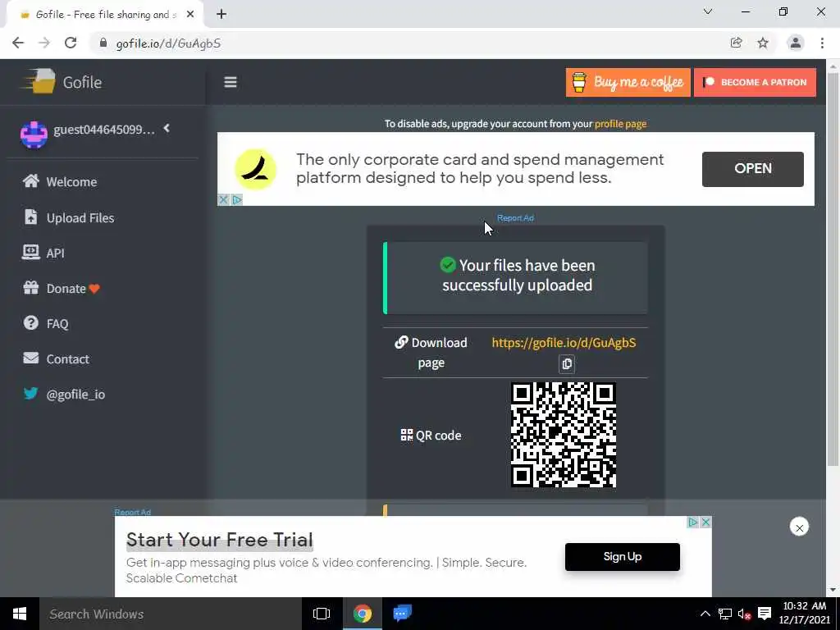Open the Action Center notifications icon
The image size is (840, 630).
765,614
